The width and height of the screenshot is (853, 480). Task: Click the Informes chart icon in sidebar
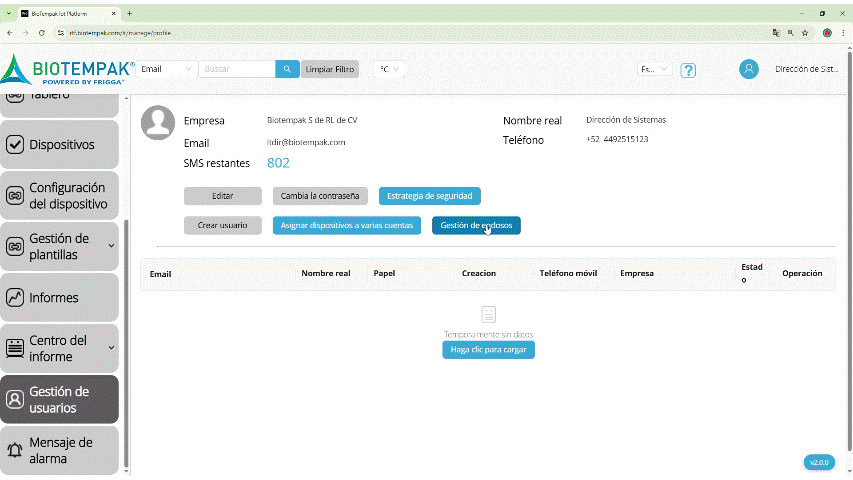click(15, 298)
